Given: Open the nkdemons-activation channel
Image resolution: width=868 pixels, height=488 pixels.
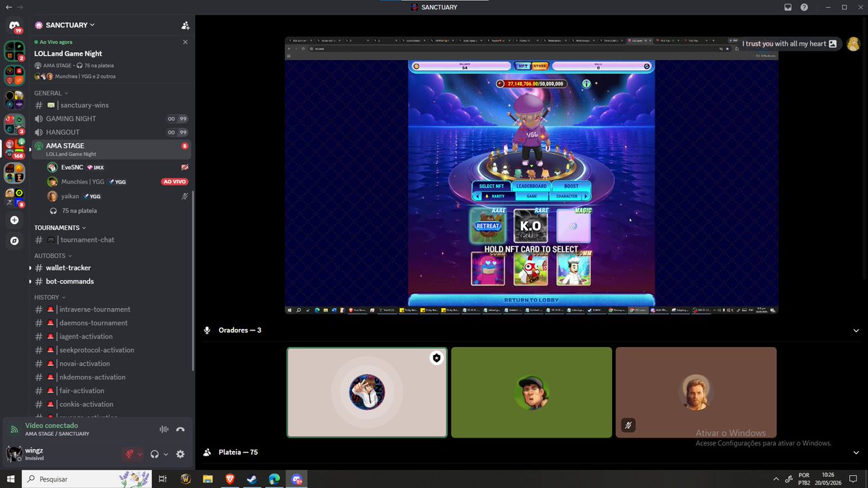Looking at the screenshot, I should [x=111, y=377].
